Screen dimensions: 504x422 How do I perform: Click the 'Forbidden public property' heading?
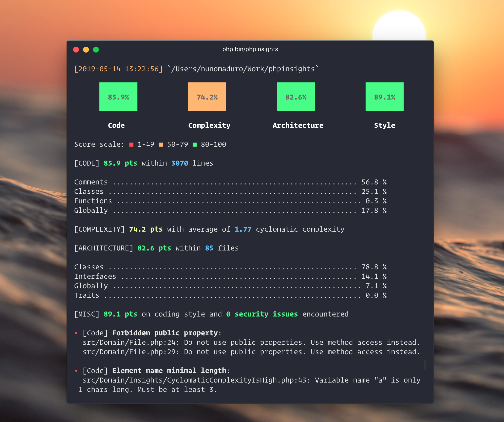click(165, 333)
